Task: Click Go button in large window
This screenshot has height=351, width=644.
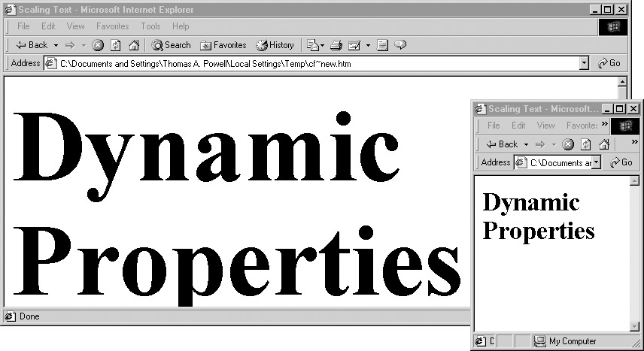Action: 609,64
